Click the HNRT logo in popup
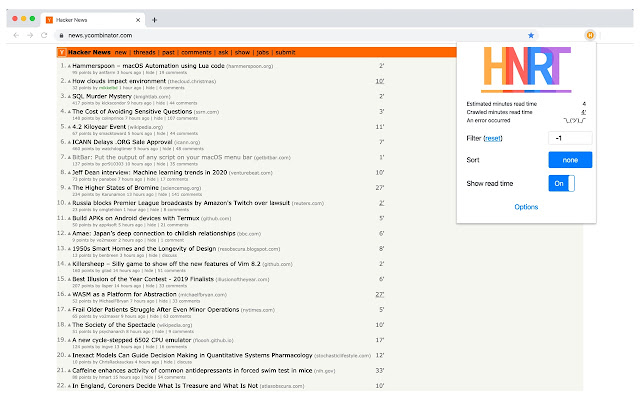 point(527,69)
